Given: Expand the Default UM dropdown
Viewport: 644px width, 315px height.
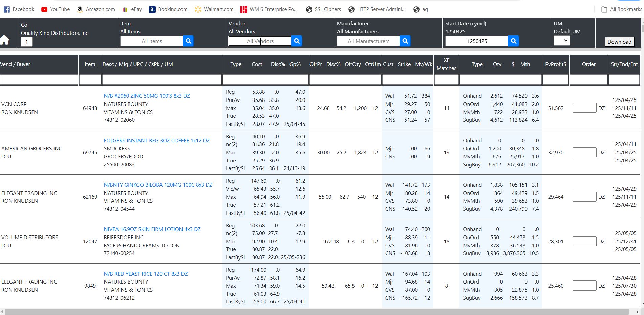Looking at the screenshot, I should click(562, 41).
